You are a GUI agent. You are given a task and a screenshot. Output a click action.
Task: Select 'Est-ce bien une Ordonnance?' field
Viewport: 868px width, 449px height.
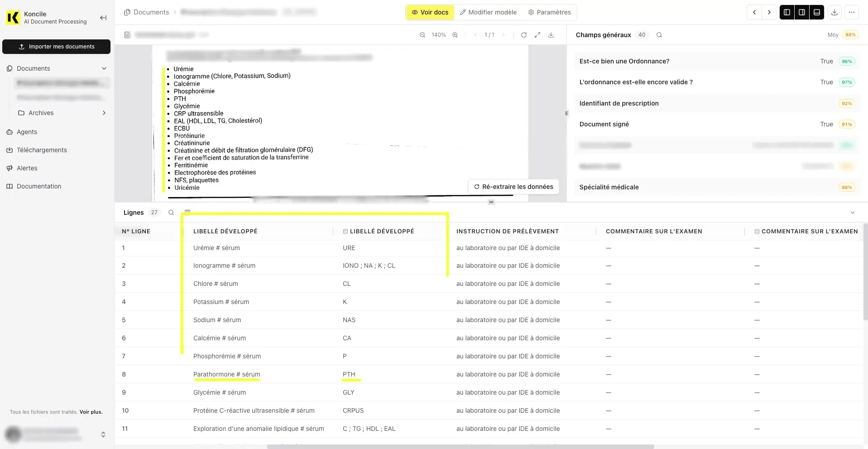pyautogui.click(x=717, y=61)
